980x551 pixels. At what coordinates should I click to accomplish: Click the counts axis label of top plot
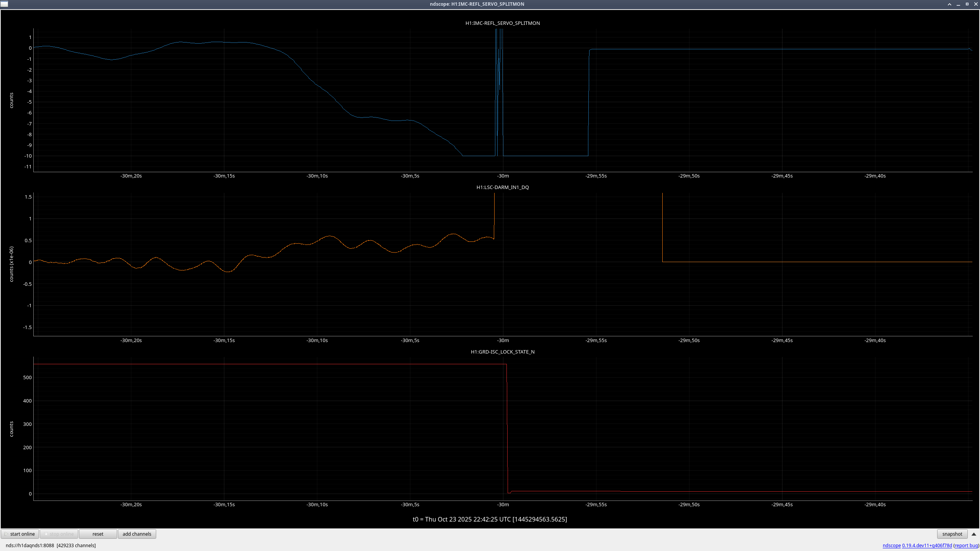click(x=11, y=100)
